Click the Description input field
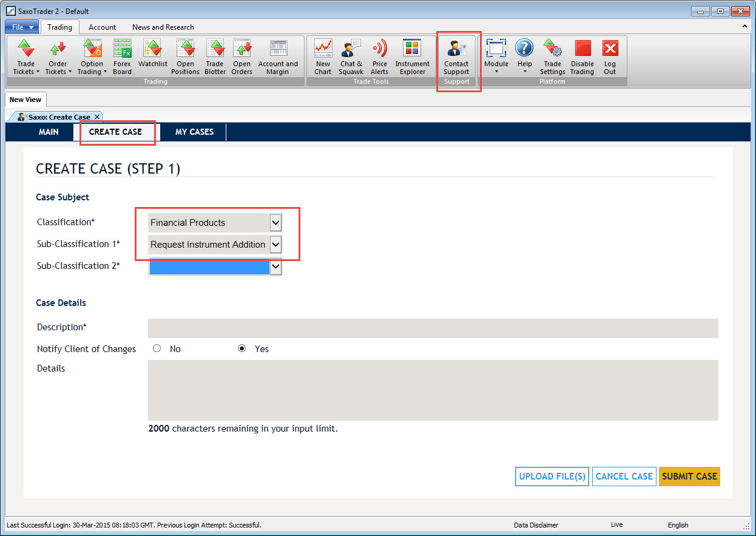Viewport: 756px width, 536px height. [433, 328]
